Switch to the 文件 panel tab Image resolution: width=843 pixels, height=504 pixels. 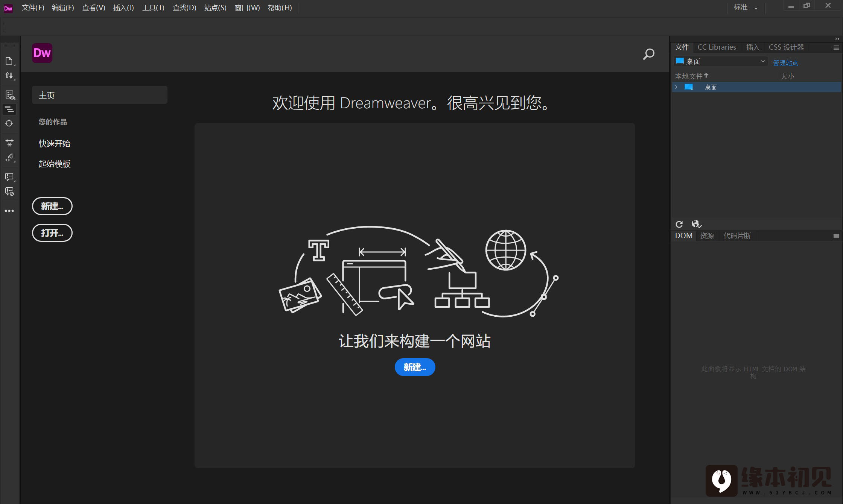(682, 47)
